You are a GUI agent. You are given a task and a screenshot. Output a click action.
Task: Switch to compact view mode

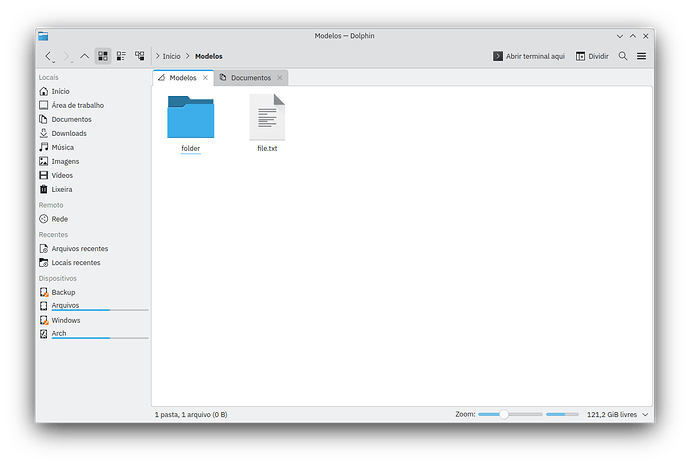pyautogui.click(x=121, y=56)
